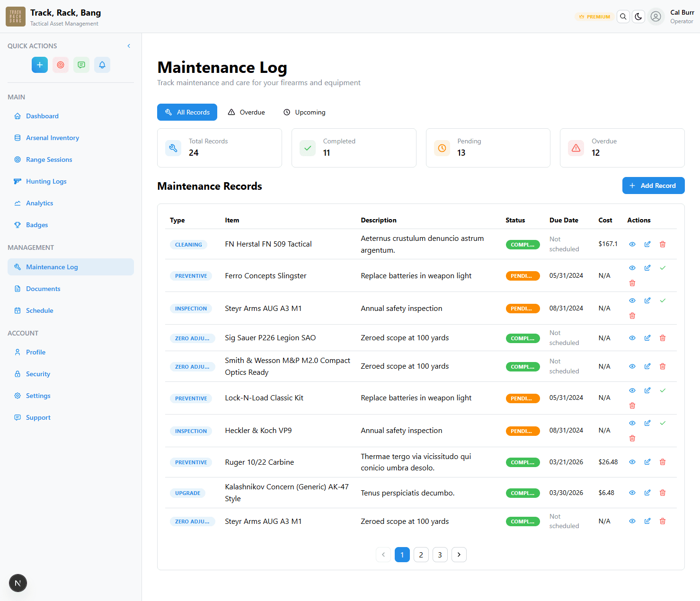The image size is (700, 601).
Task: Delete the FN Herstal FN 509 record
Action: [x=663, y=244]
